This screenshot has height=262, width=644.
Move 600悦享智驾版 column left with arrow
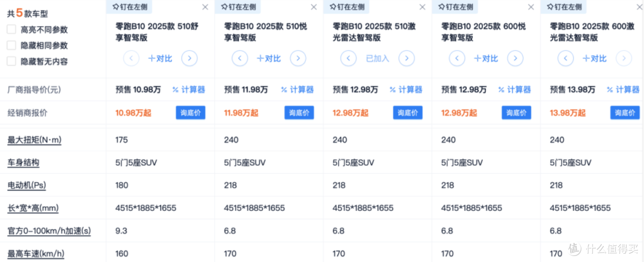(x=457, y=58)
